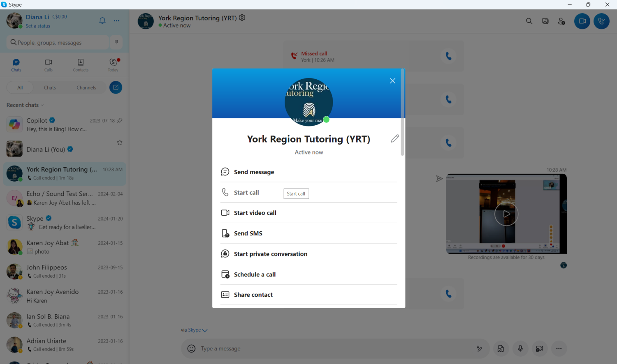Start private conversation option
This screenshot has height=364, width=617.
pos(308,254)
